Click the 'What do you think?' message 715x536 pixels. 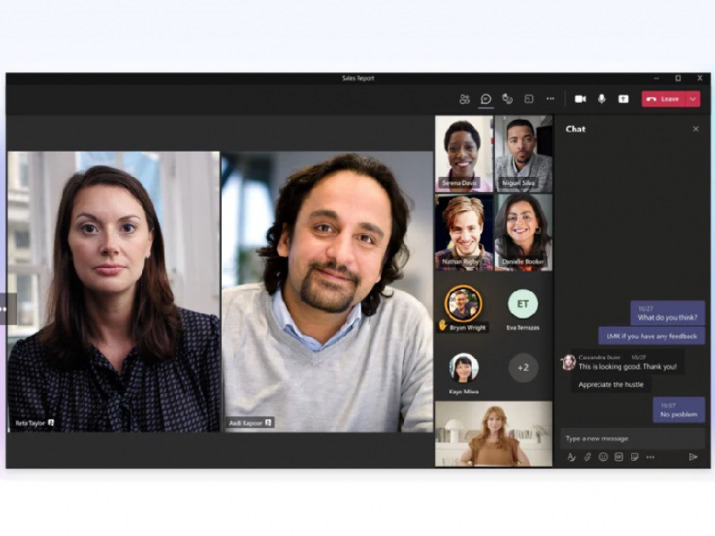click(x=668, y=313)
